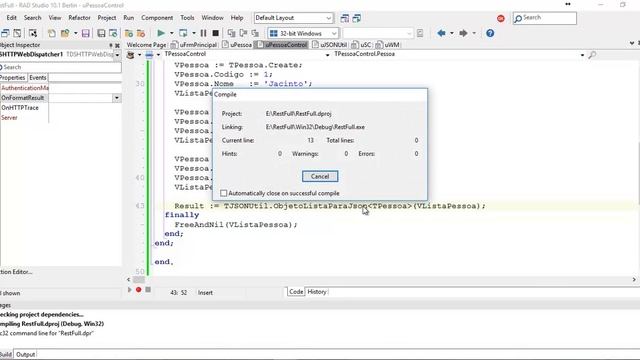Switch to the Welcome Page tab

pos(146,45)
